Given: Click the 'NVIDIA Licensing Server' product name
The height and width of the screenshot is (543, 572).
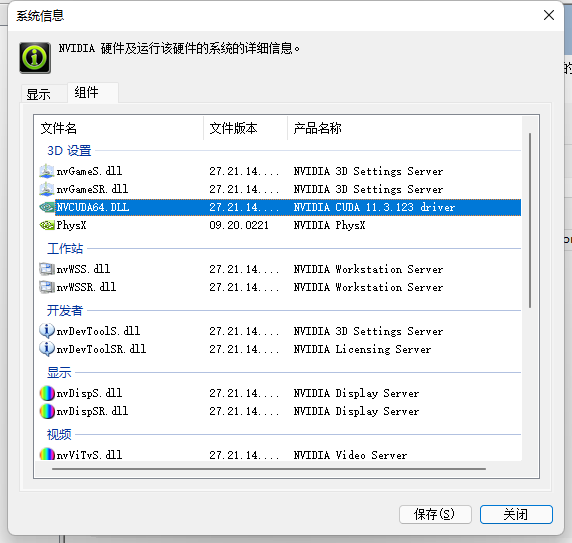Looking at the screenshot, I should coord(362,349).
